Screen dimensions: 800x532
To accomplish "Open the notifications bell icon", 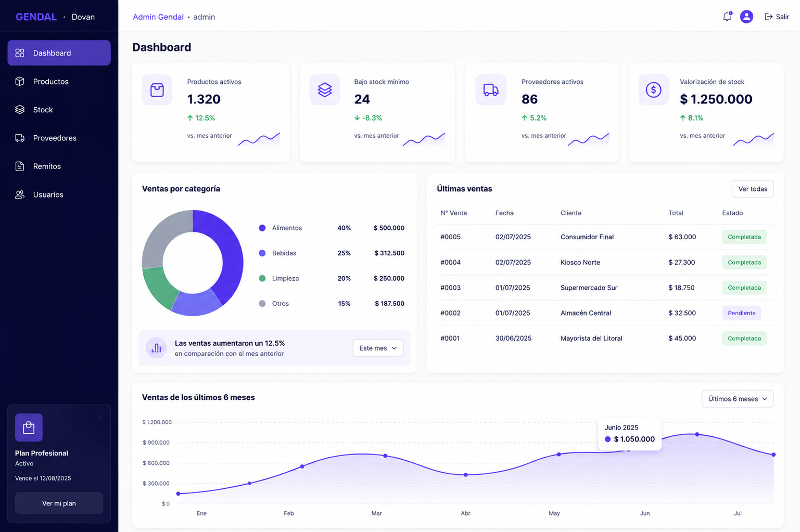I will (x=727, y=17).
